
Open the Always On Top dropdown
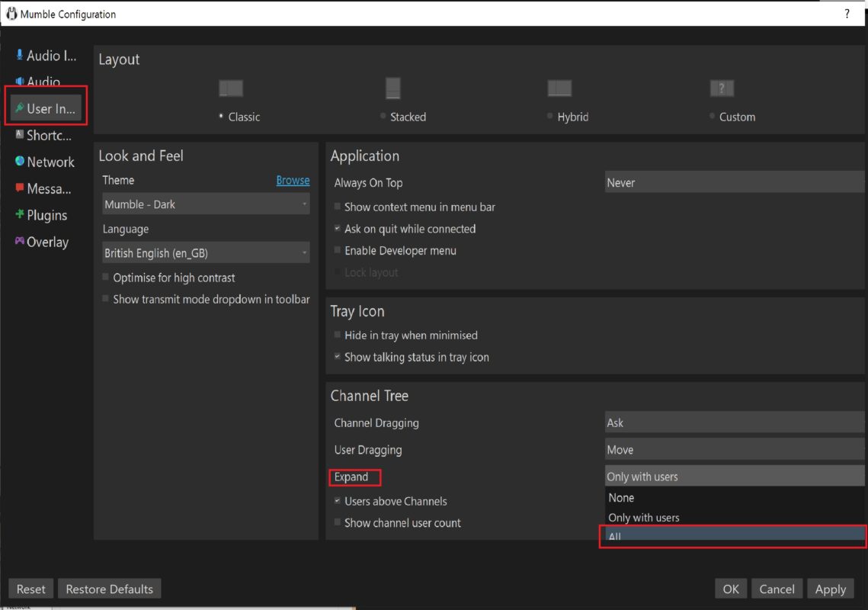coord(735,182)
